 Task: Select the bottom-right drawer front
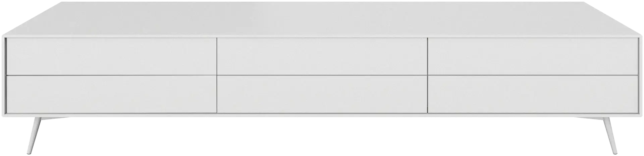pyautogui.click(x=533, y=94)
